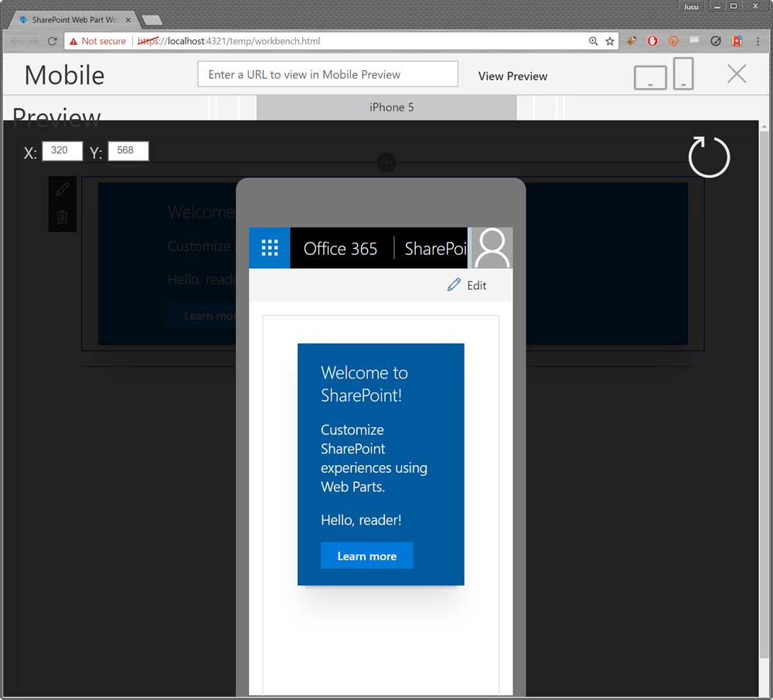Image resolution: width=773 pixels, height=700 pixels.
Task: Click the Hello, reader! text
Action: [361, 520]
